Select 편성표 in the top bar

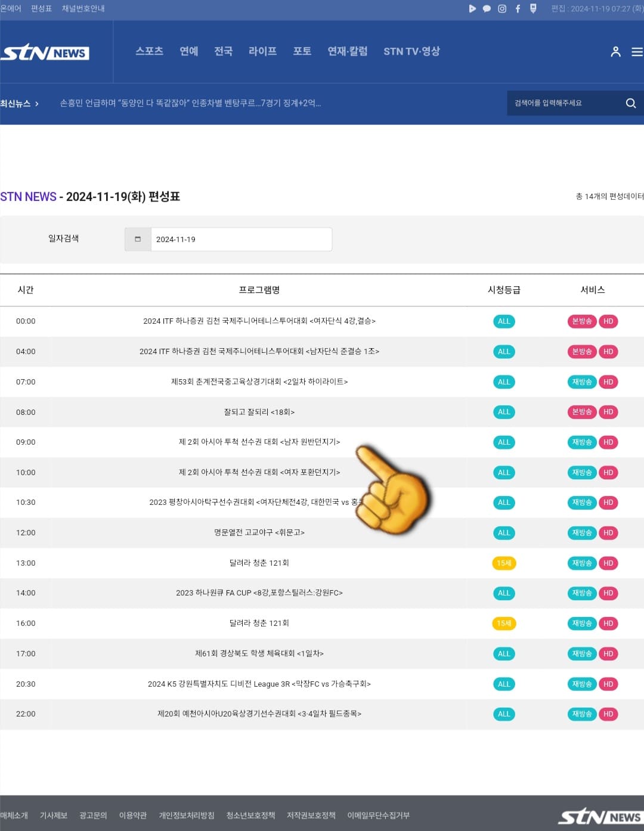coord(42,8)
